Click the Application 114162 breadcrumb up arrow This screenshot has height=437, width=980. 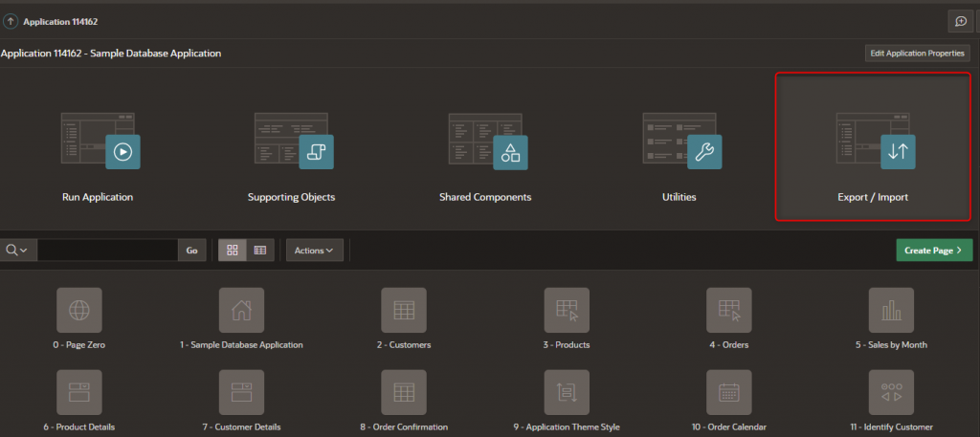(11, 20)
